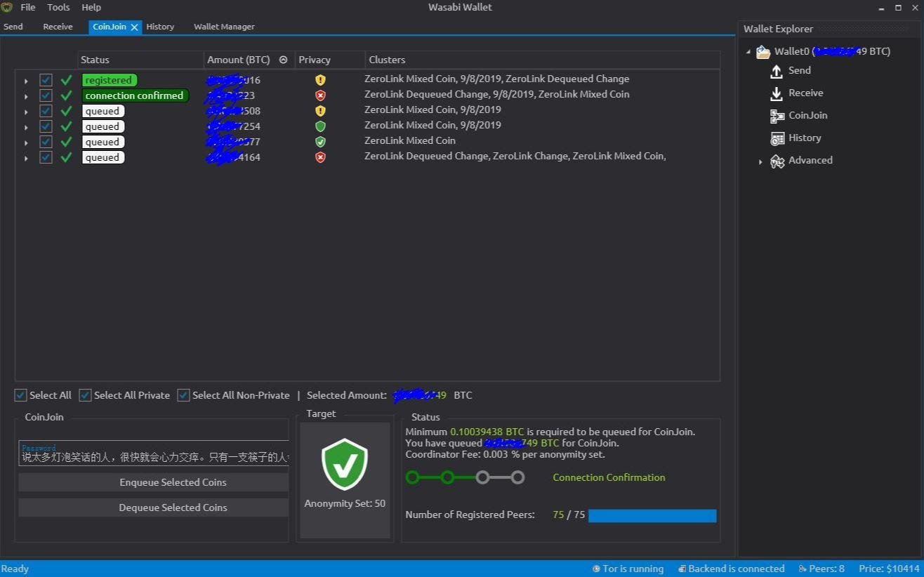Switch to the Wallet Manager tab
Image resolution: width=924 pixels, height=577 pixels.
click(224, 27)
